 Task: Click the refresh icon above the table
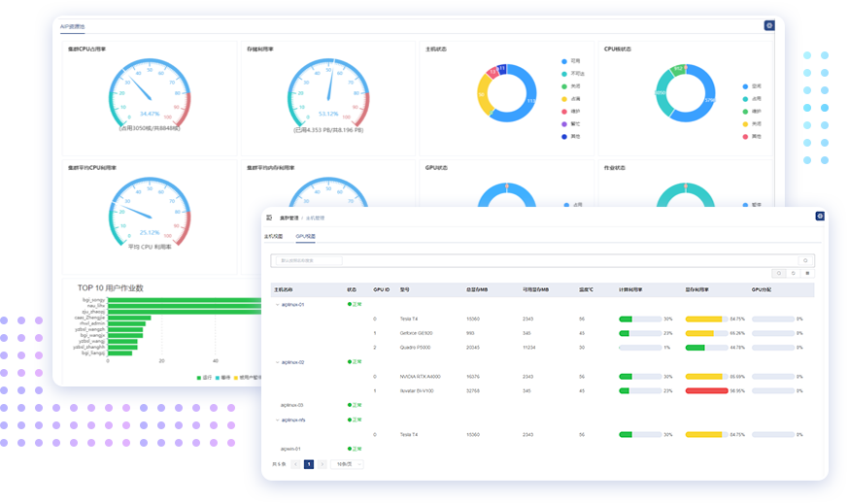coord(792,274)
